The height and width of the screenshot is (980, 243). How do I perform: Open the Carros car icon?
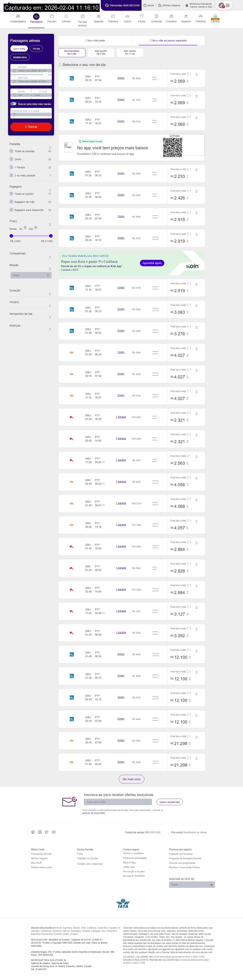(x=127, y=16)
